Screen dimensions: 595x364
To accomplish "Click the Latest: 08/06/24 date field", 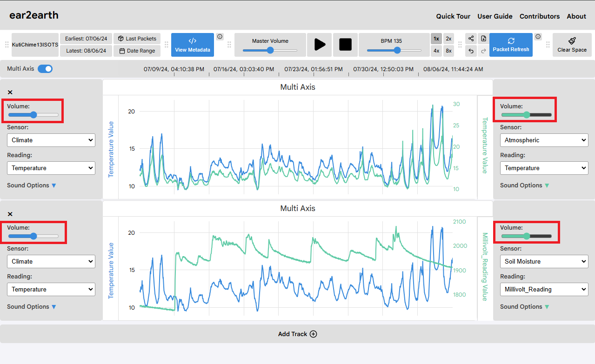I will 86,51.
